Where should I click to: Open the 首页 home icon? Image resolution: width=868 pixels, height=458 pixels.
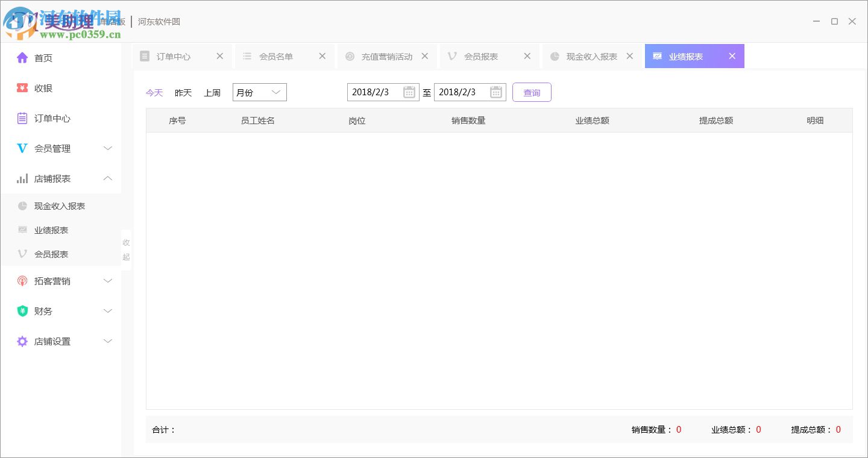[x=22, y=58]
